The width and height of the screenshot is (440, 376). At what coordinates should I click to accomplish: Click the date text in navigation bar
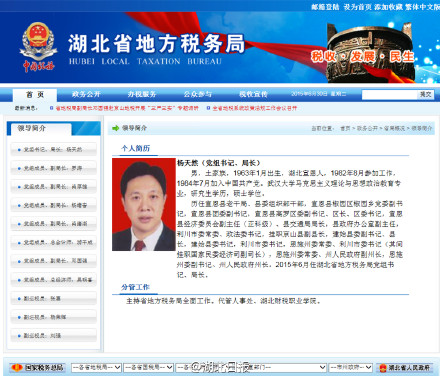(x=319, y=94)
